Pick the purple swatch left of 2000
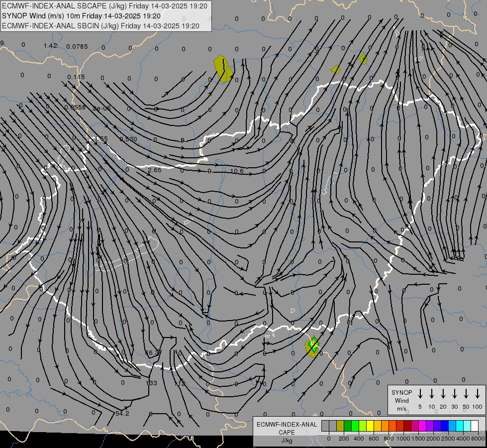 pyautogui.click(x=429, y=426)
